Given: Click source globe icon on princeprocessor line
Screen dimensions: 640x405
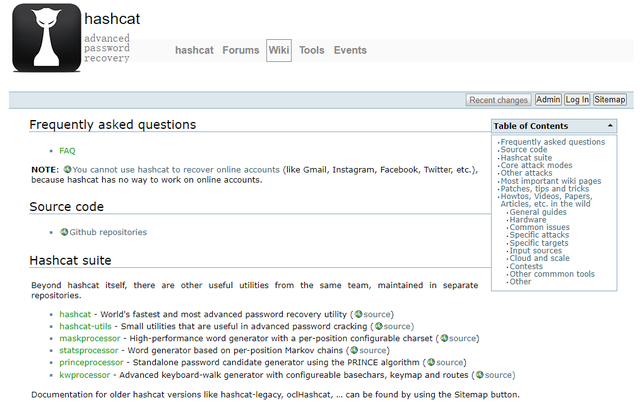Looking at the screenshot, I should pyautogui.click(x=431, y=362).
